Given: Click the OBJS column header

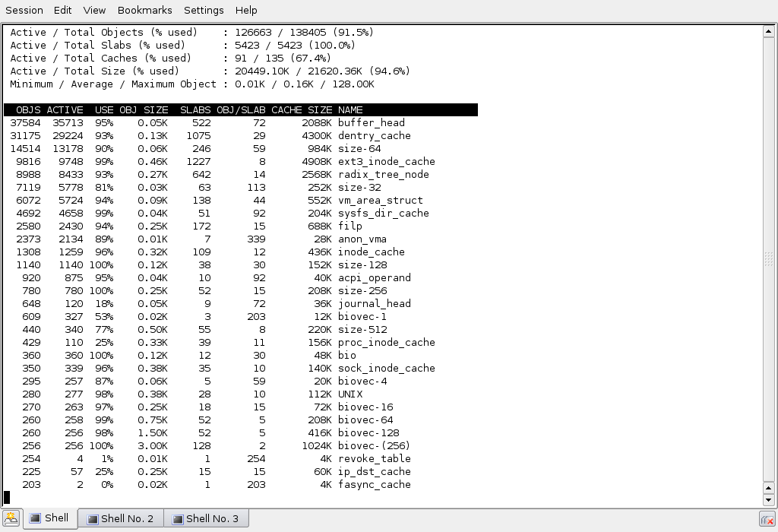Looking at the screenshot, I should [x=28, y=109].
